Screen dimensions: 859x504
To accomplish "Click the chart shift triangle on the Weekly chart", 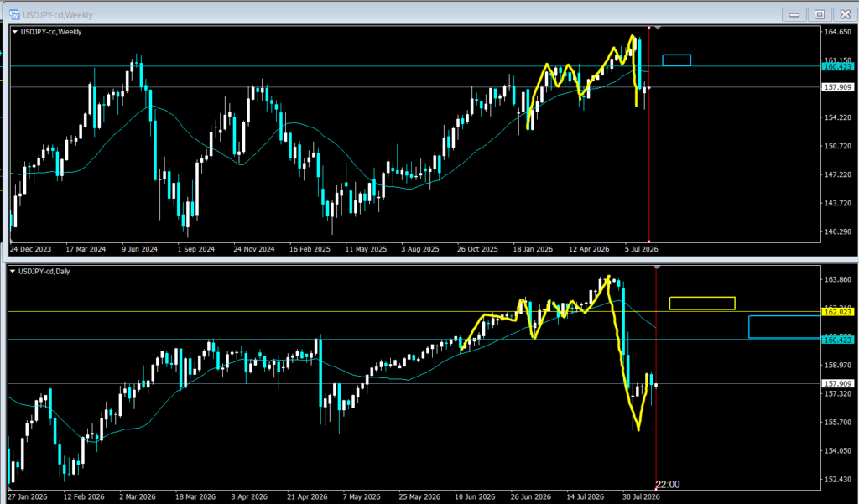I will (658, 28).
